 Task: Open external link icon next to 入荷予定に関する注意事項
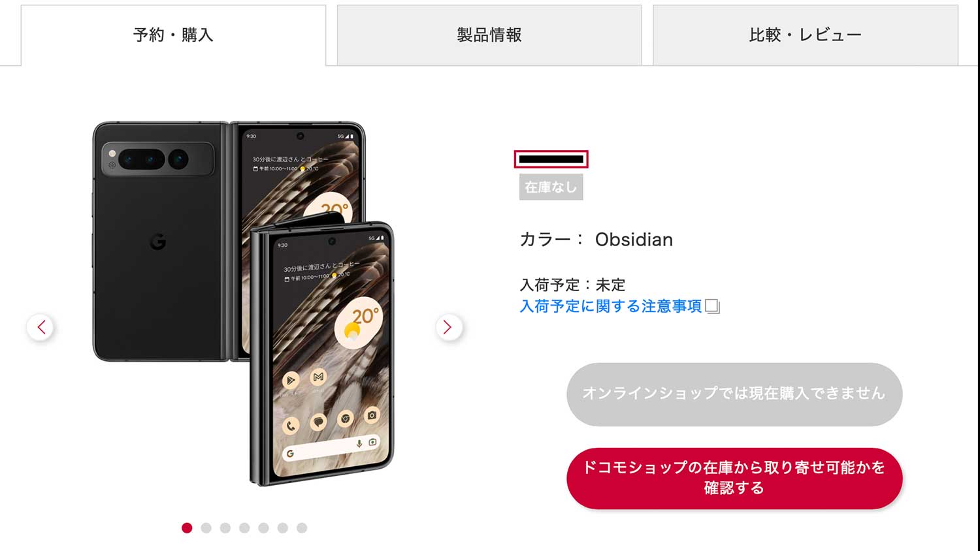pos(712,306)
